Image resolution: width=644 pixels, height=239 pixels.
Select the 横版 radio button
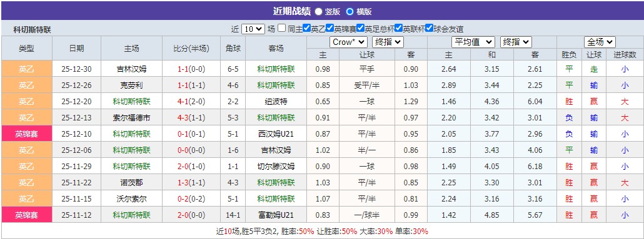[350, 11]
